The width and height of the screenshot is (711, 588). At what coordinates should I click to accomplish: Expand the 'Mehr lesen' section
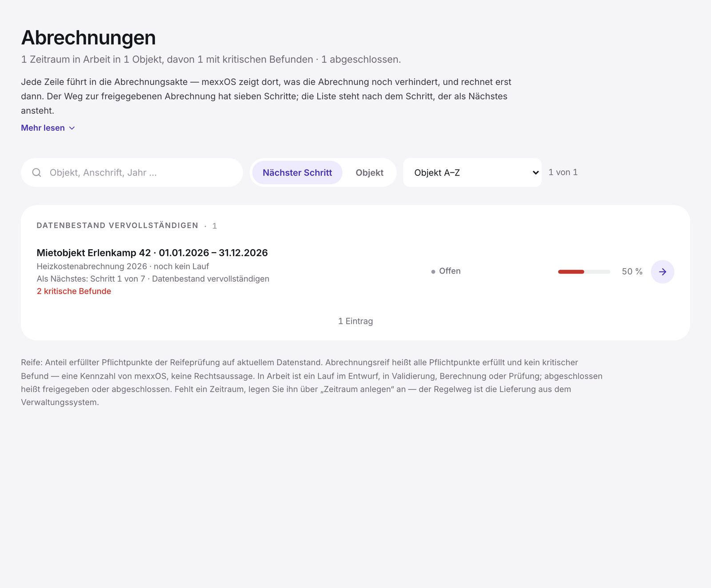(48, 128)
